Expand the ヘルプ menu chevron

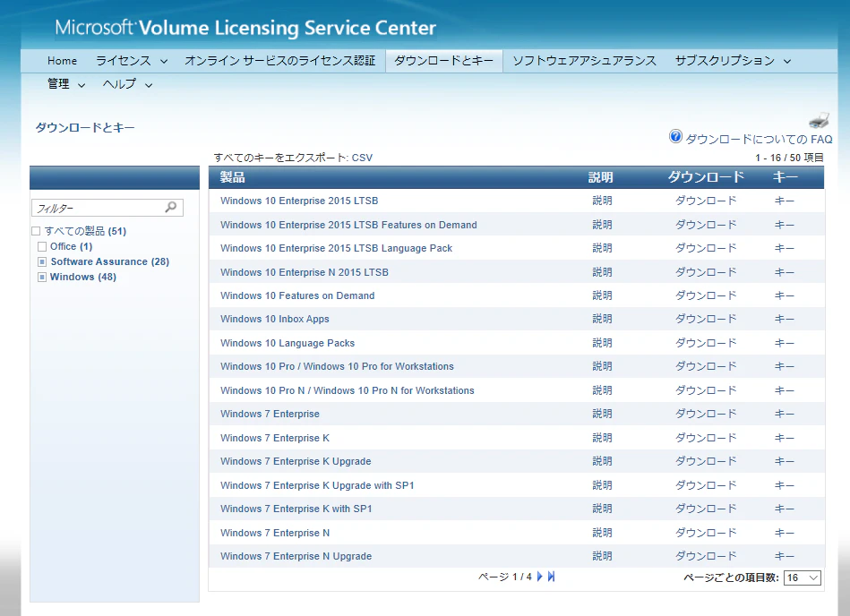point(149,85)
